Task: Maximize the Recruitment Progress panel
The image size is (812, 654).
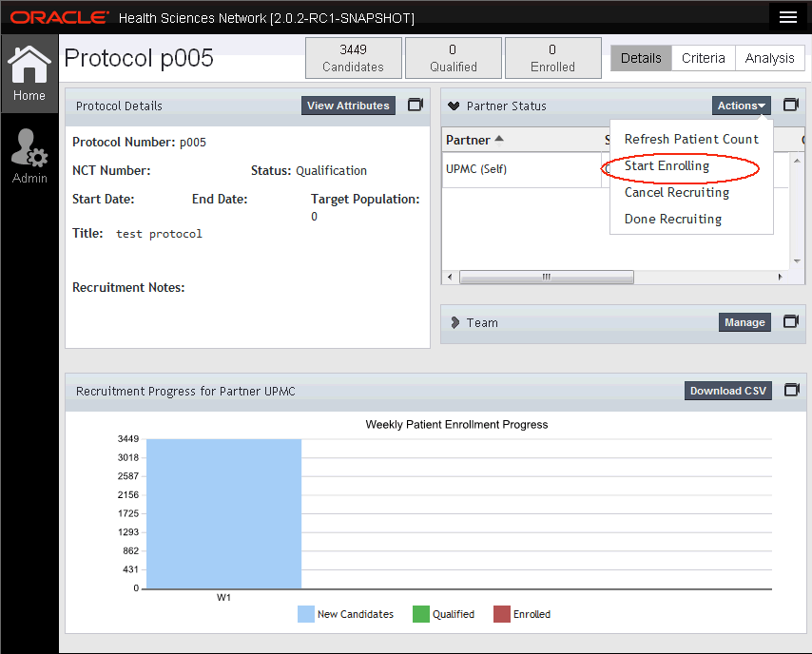Action: click(791, 390)
